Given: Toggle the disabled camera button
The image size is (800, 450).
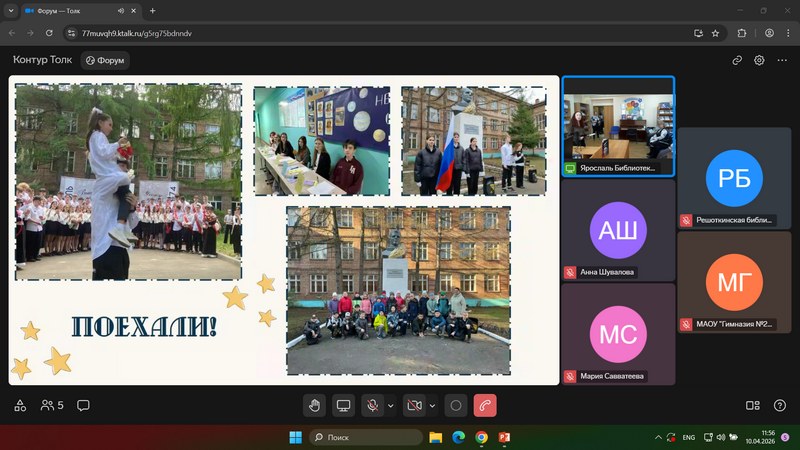Looking at the screenshot, I should [414, 405].
